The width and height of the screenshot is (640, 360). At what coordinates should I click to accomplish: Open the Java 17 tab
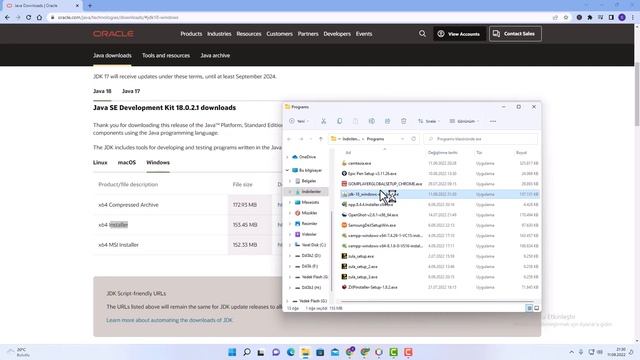(131, 91)
